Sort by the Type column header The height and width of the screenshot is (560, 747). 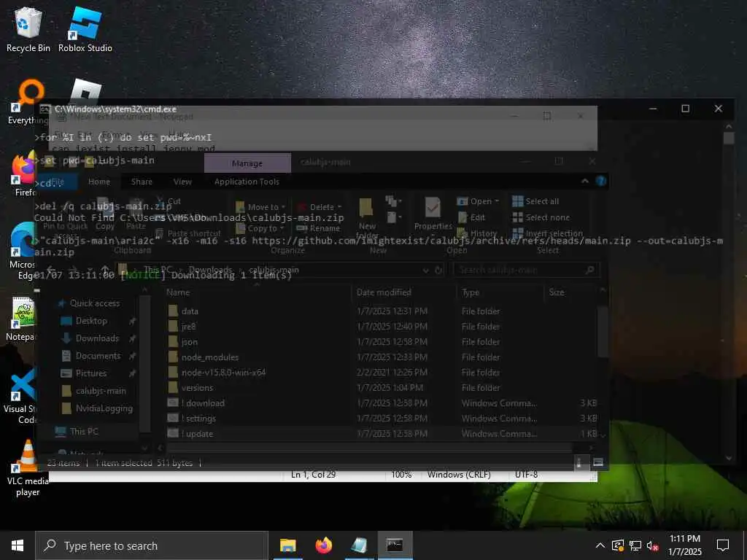tap(500, 292)
